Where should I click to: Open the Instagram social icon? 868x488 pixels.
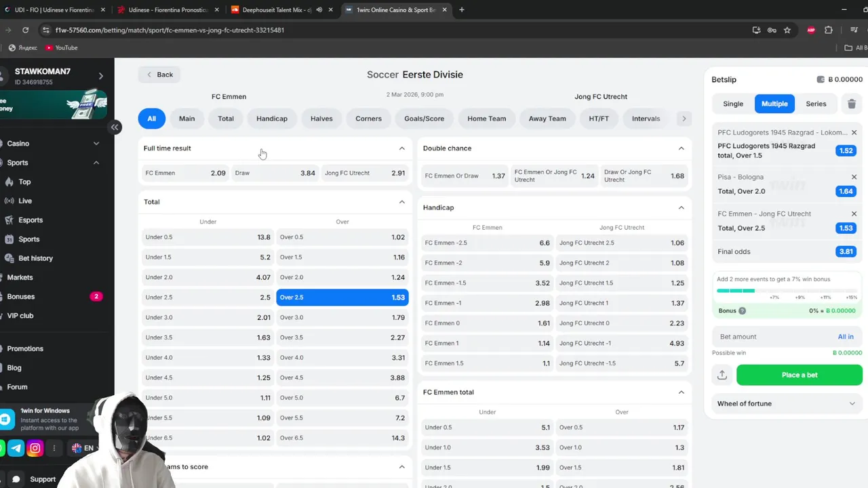point(35,448)
